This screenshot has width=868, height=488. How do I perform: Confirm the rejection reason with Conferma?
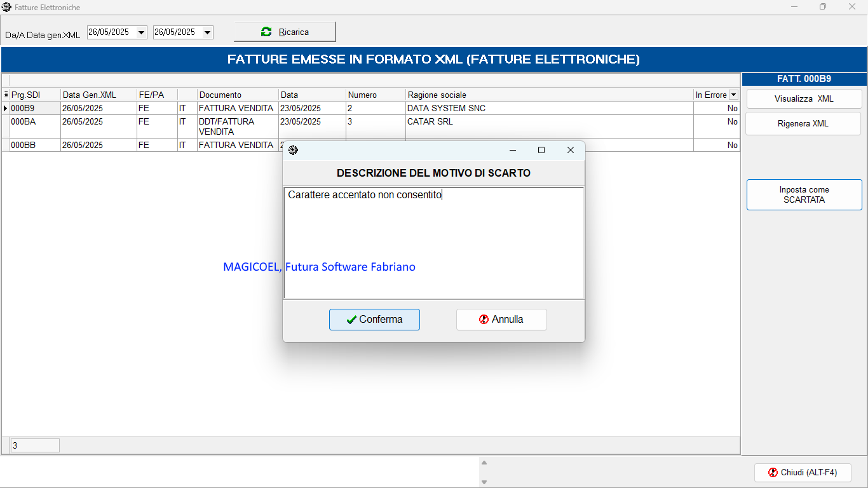pos(374,320)
